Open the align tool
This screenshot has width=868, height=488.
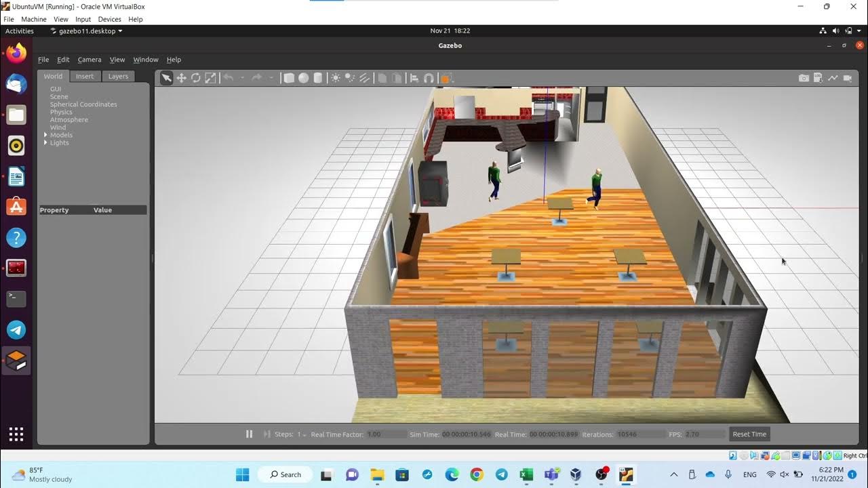point(414,78)
